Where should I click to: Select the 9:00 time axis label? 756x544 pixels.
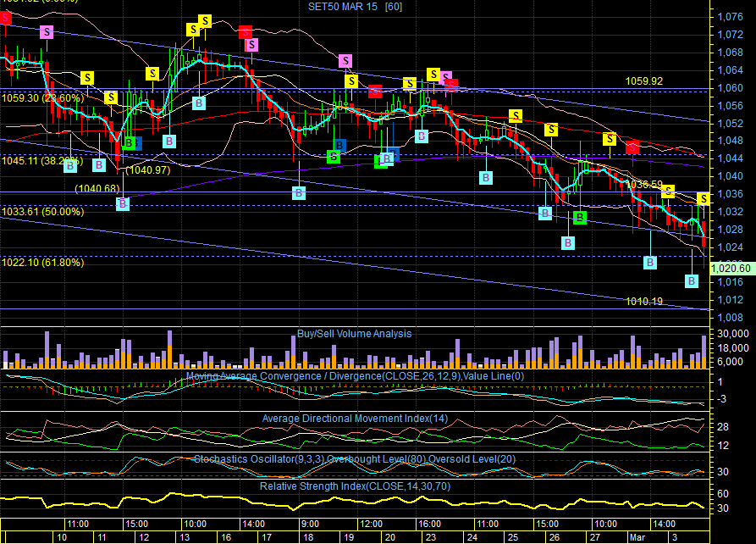coord(309,524)
